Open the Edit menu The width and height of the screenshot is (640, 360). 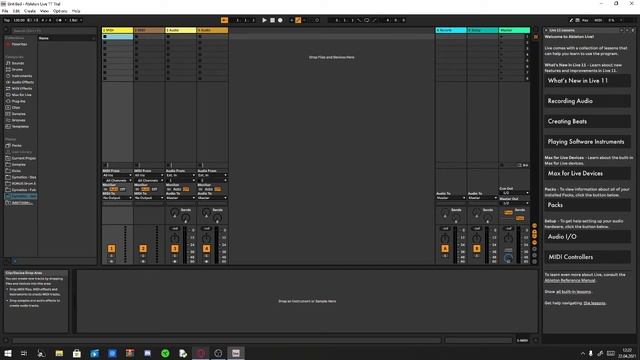pos(16,11)
